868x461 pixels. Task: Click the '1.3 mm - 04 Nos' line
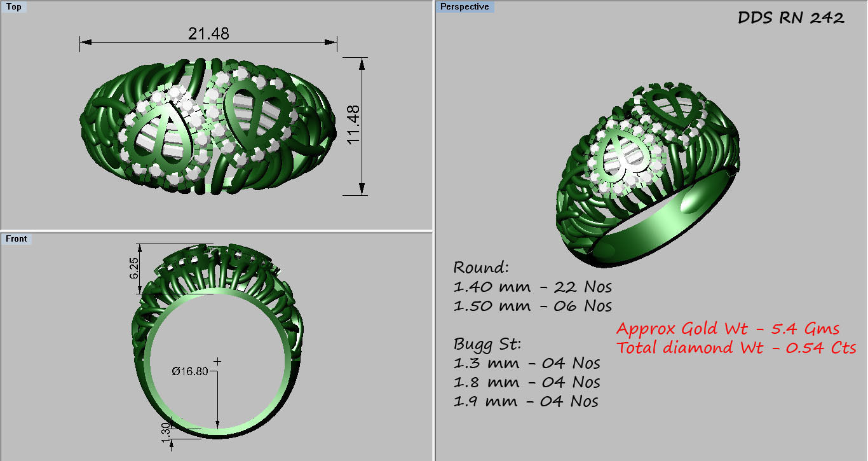[x=527, y=364]
